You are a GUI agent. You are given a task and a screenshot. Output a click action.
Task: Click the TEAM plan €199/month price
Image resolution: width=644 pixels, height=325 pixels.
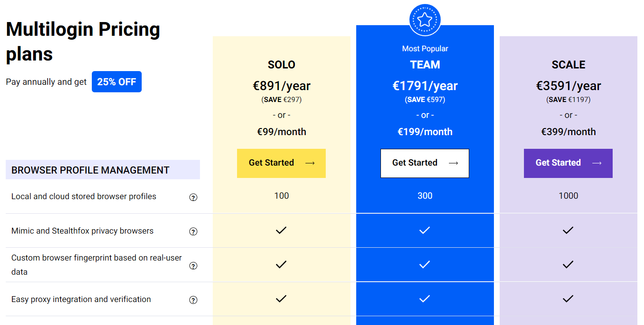coord(425,132)
